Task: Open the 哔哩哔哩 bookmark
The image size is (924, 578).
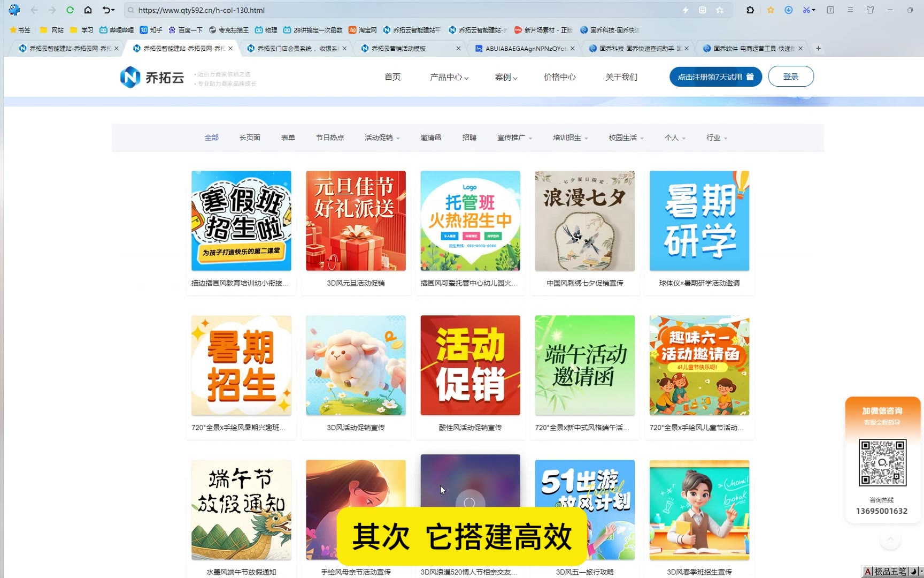Action: (x=117, y=30)
